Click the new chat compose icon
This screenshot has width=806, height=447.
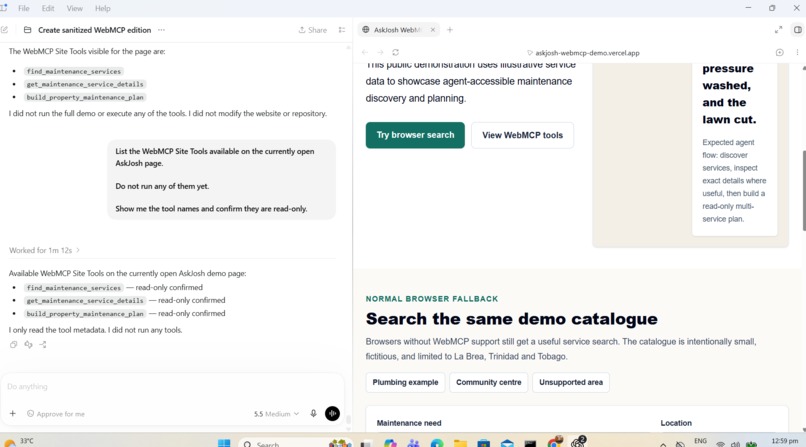point(5,30)
